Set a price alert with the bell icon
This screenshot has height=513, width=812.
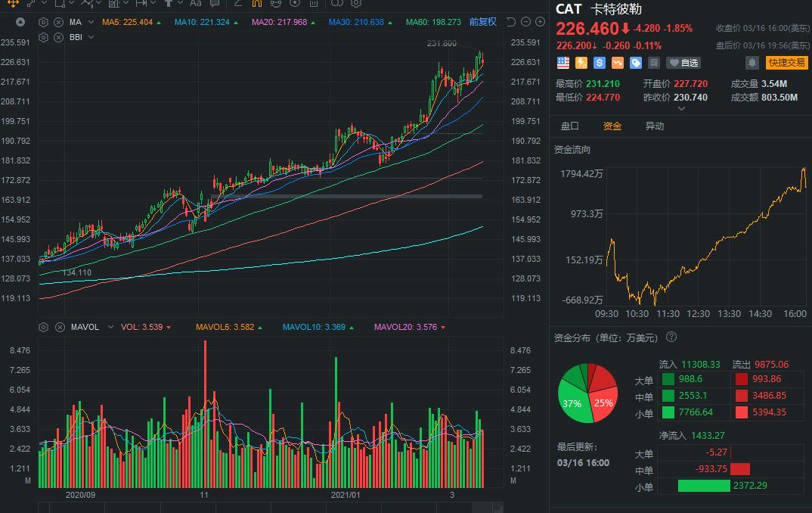coord(752,63)
